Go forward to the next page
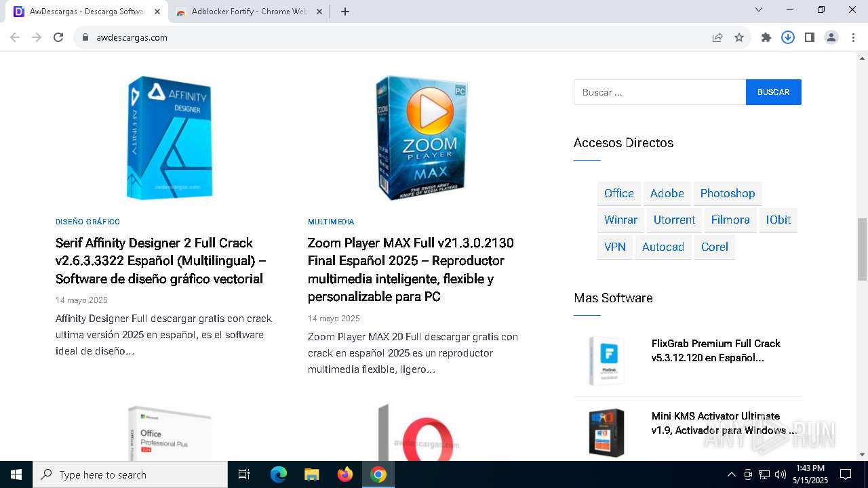Viewport: 868px width, 488px height. 37,38
